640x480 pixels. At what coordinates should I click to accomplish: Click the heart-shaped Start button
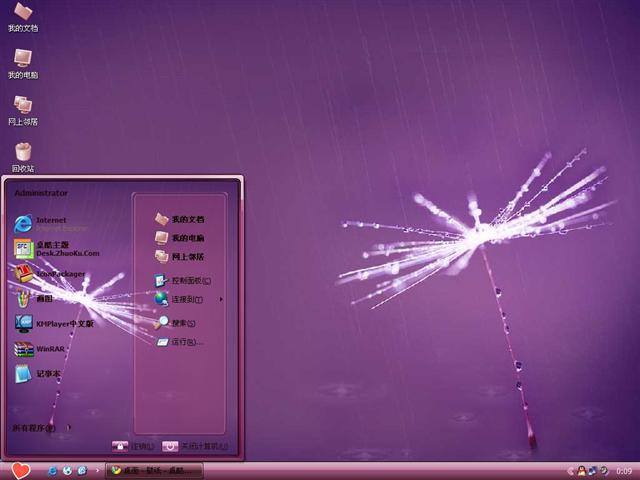coord(20,471)
